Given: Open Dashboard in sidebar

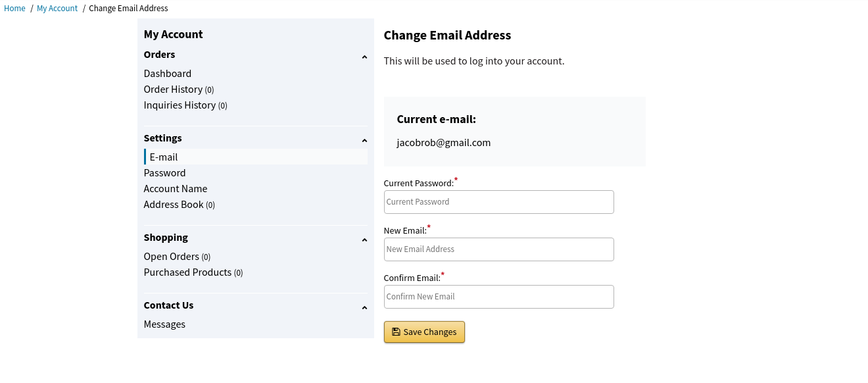Looking at the screenshot, I should pyautogui.click(x=168, y=74).
